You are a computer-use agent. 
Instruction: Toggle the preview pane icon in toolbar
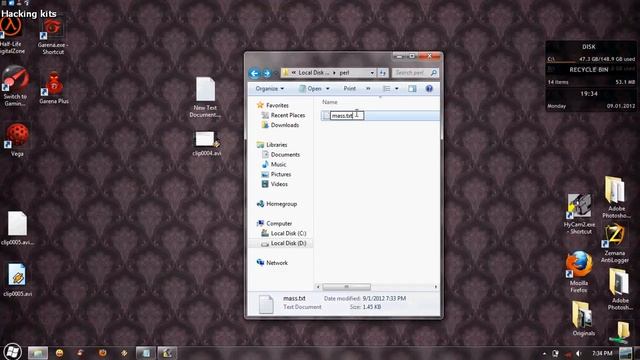[x=412, y=89]
